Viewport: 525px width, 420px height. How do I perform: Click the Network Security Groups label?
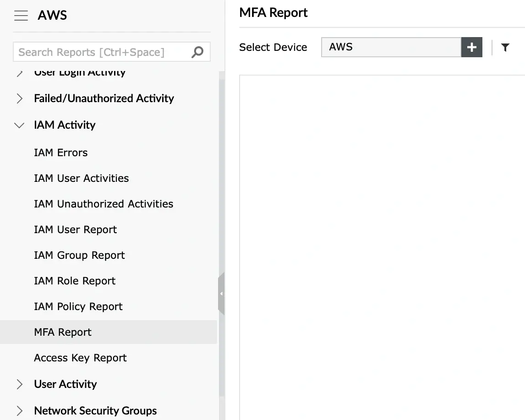coord(95,411)
